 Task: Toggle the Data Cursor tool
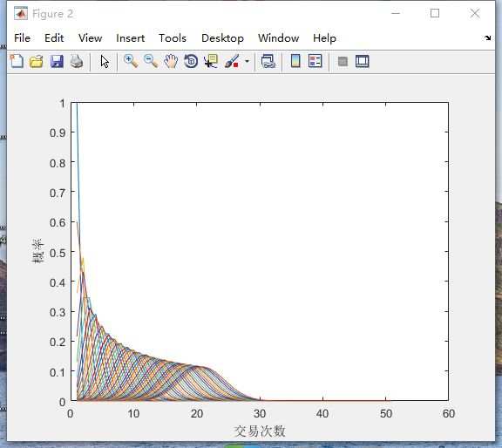point(211,61)
